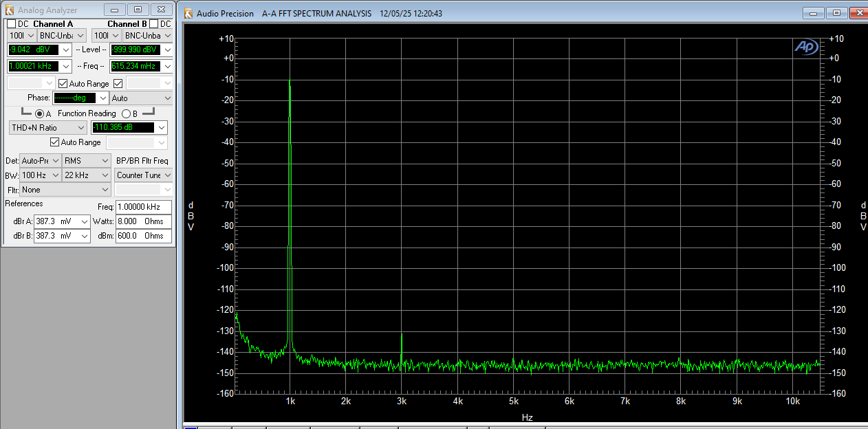Expand the RMS detector type dropdown
868x429 pixels.
pos(105,161)
